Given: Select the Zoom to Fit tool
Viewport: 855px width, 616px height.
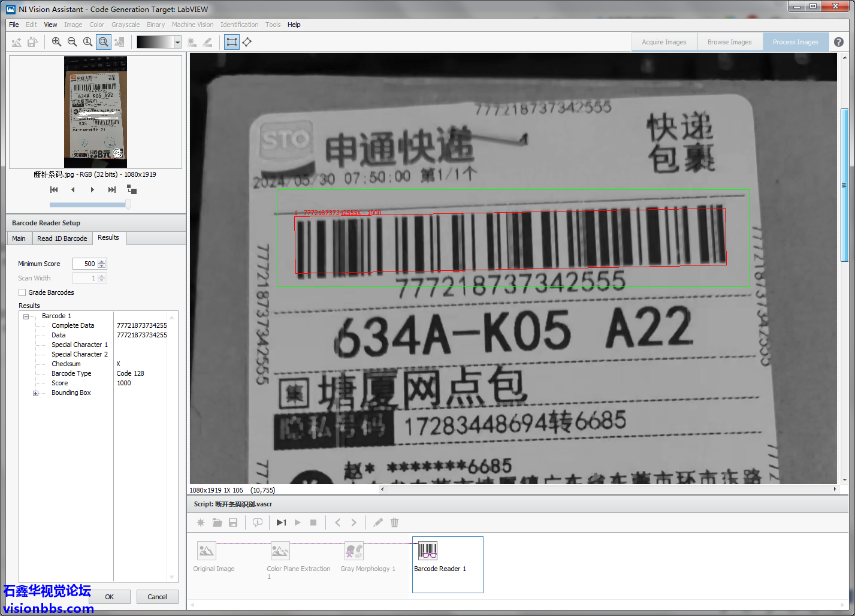Looking at the screenshot, I should tap(104, 42).
